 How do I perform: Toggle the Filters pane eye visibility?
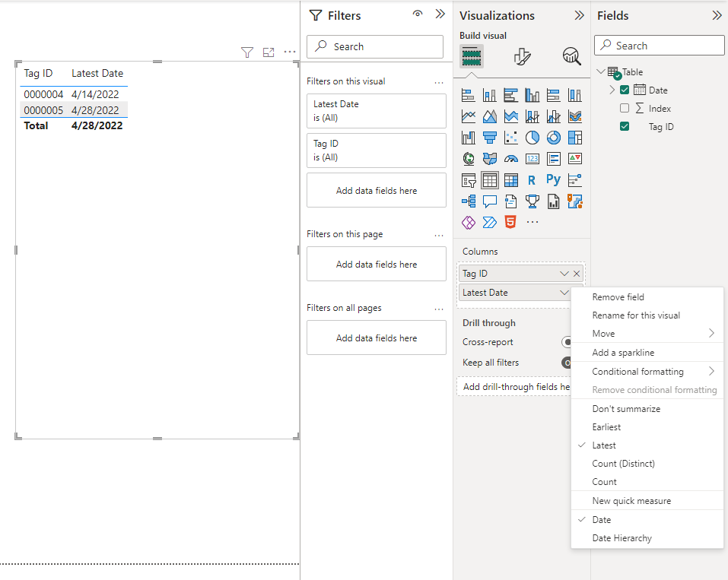(418, 14)
